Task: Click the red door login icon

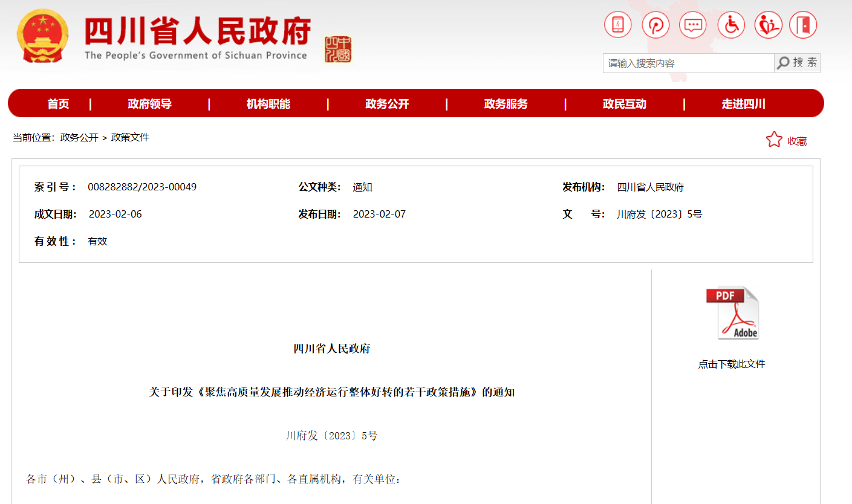Action: point(803,25)
